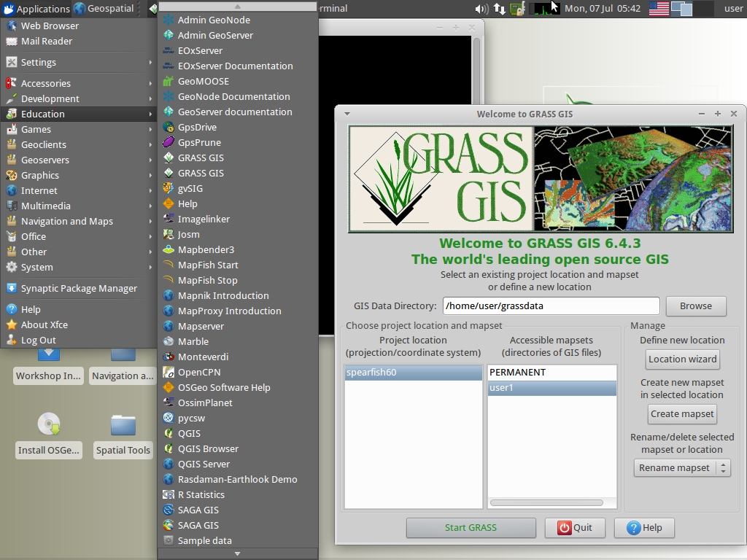This screenshot has width=747, height=560.
Task: Expand the Geoservers submenu
Action: click(79, 160)
